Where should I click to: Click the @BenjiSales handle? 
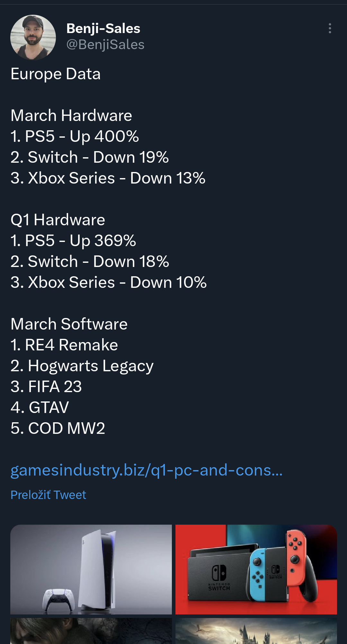coord(105,45)
